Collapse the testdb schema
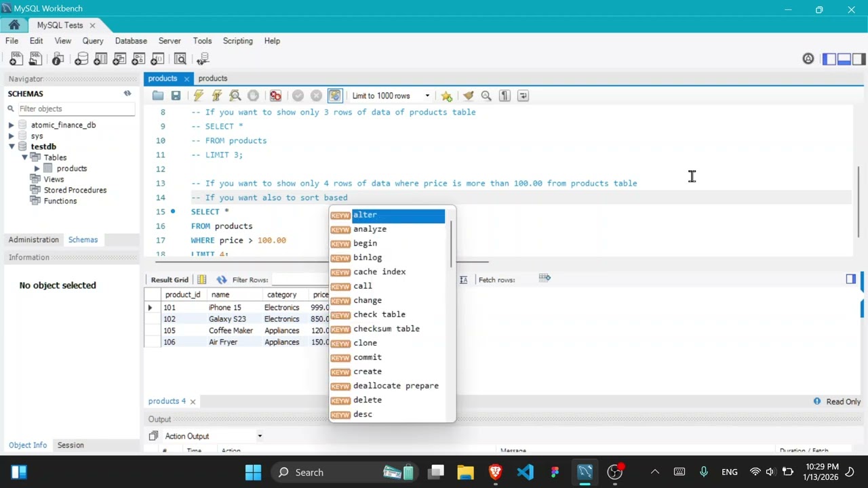The width and height of the screenshot is (868, 488). point(12,146)
